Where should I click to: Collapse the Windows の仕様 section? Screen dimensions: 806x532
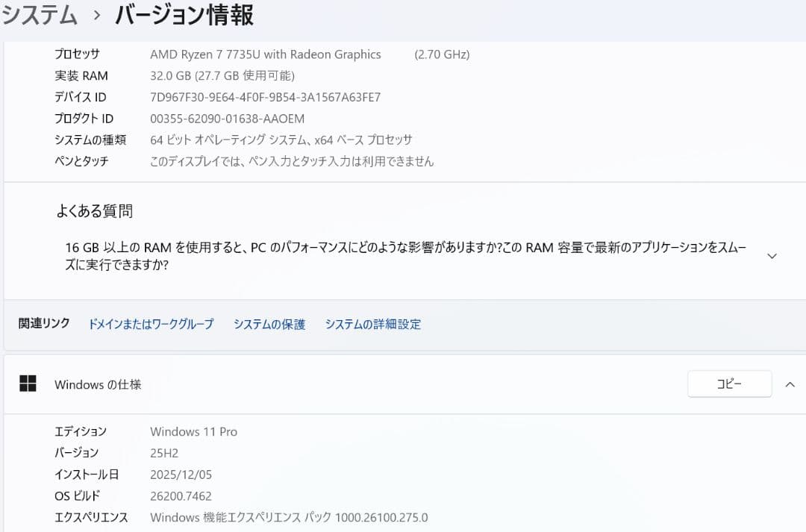(x=790, y=384)
